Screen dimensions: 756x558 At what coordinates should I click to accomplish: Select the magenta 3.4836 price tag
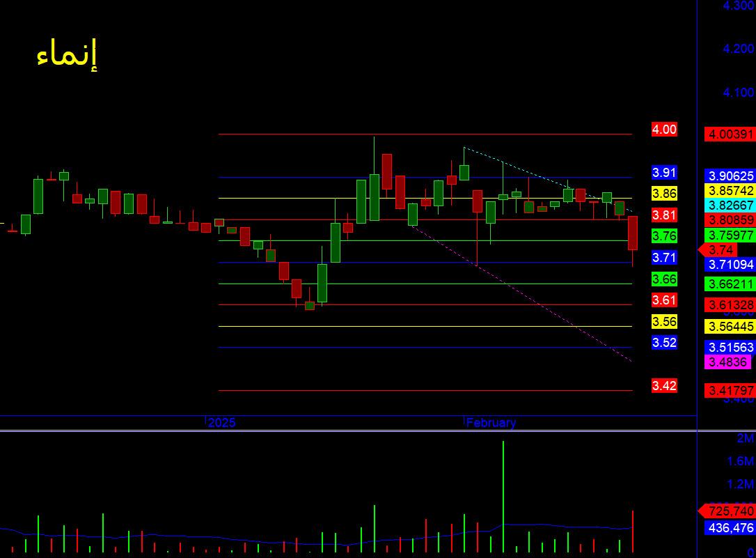pyautogui.click(x=727, y=362)
